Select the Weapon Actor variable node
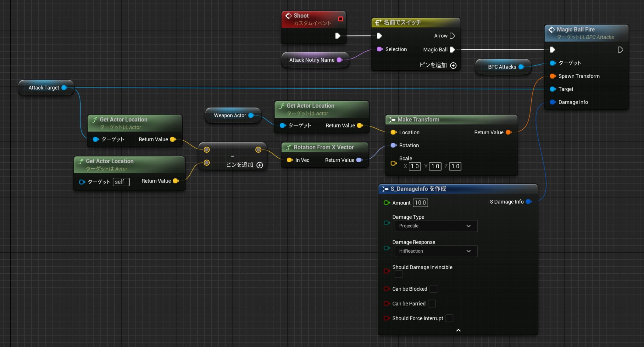Screen dimensions: 644x347 coord(230,115)
